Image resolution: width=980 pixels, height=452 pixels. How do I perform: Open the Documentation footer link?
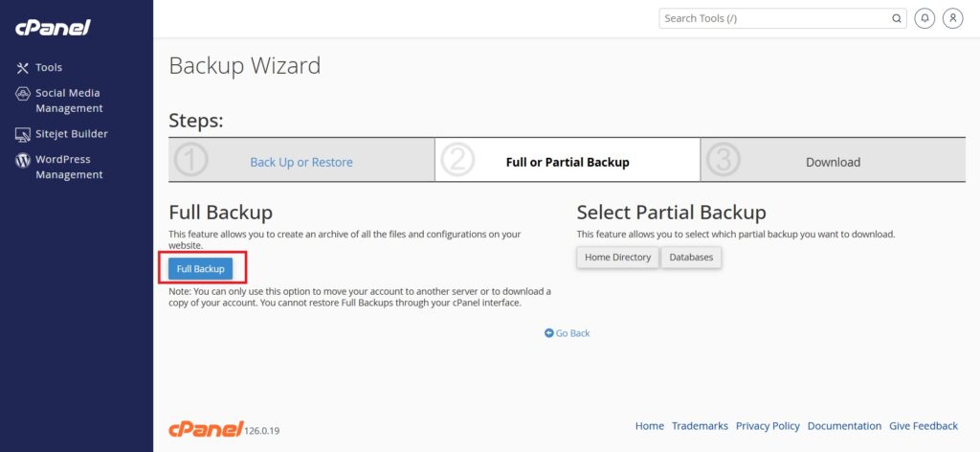(844, 426)
